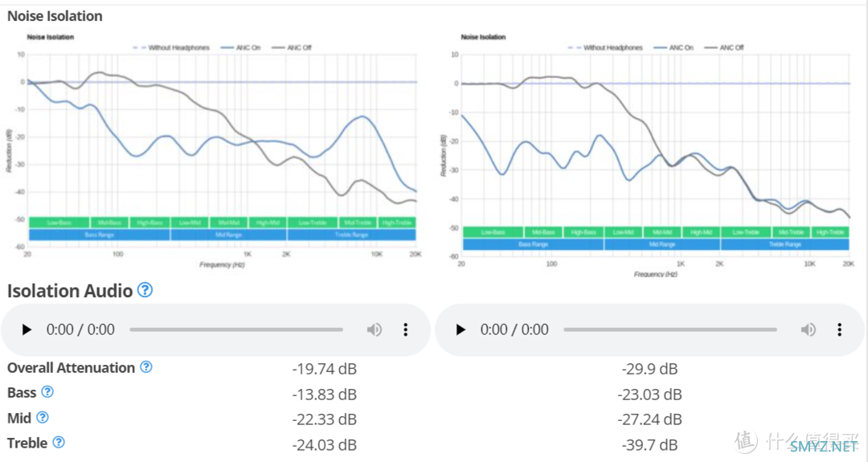Open left audio player more options menu
This screenshot has height=462, width=868.
point(406,329)
